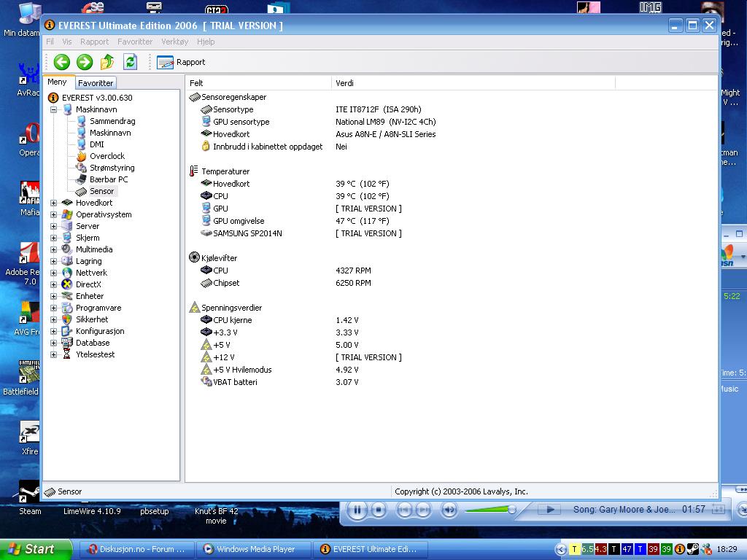Screen dimensions: 747x560
Task: Expand the Hovedkort tree branch
Action: pyautogui.click(x=53, y=203)
